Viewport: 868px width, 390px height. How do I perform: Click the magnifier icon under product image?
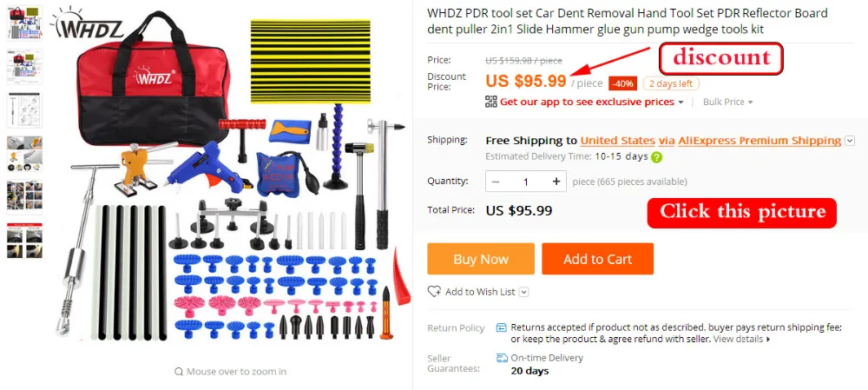click(x=178, y=372)
